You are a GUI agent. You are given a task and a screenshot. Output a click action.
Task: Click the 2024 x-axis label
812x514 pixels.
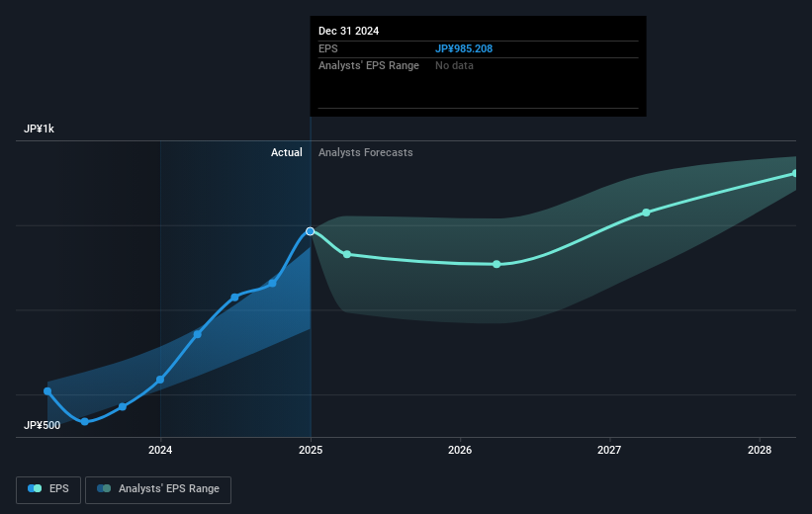click(160, 450)
